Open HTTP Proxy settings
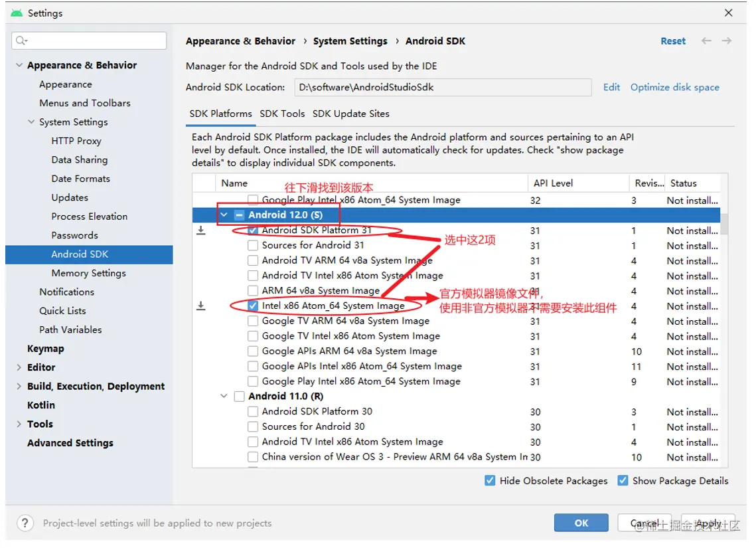756x548 pixels. pos(76,141)
